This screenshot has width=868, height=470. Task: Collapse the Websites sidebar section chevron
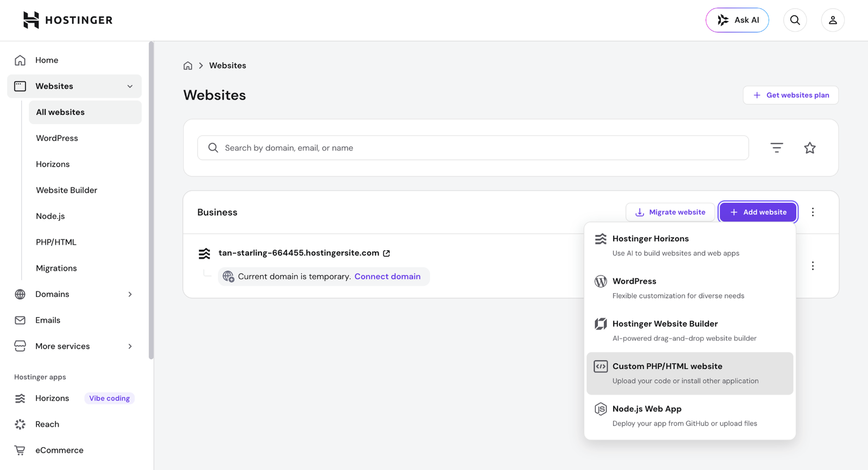tap(130, 86)
